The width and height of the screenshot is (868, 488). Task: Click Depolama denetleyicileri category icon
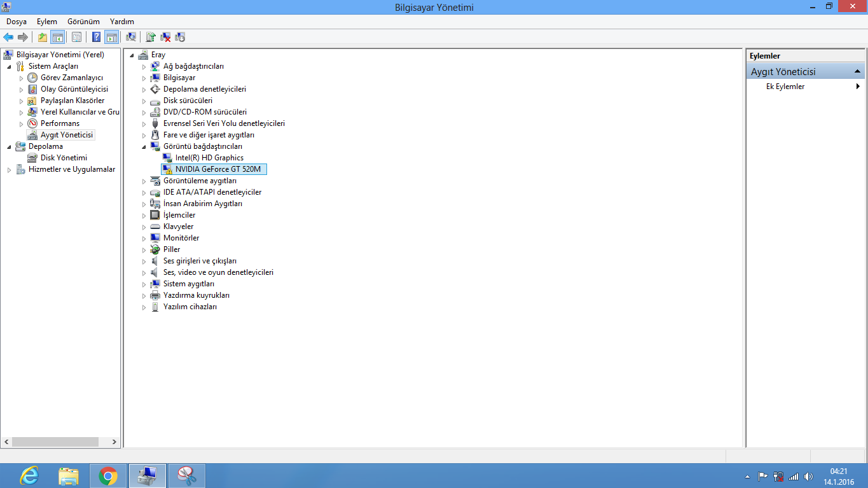click(x=155, y=89)
